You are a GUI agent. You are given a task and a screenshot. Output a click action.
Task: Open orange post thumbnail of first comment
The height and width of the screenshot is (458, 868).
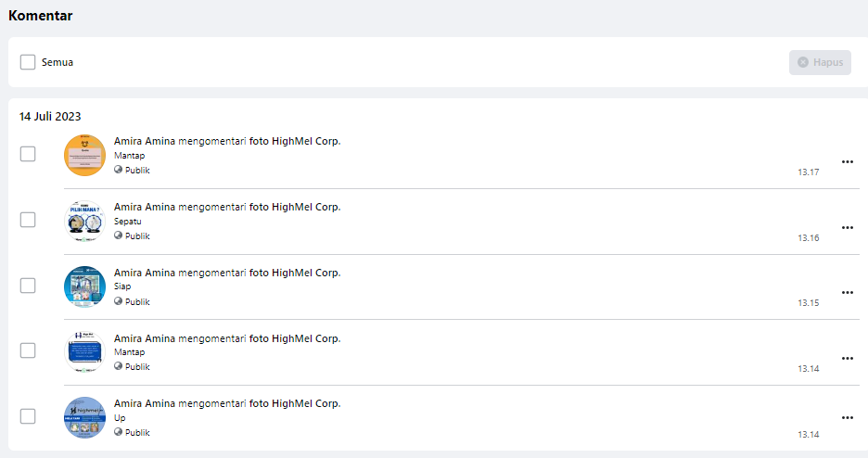84,155
